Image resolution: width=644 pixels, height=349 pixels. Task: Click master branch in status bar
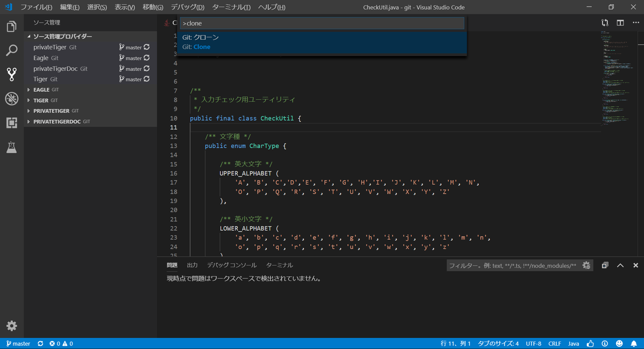coord(18,344)
